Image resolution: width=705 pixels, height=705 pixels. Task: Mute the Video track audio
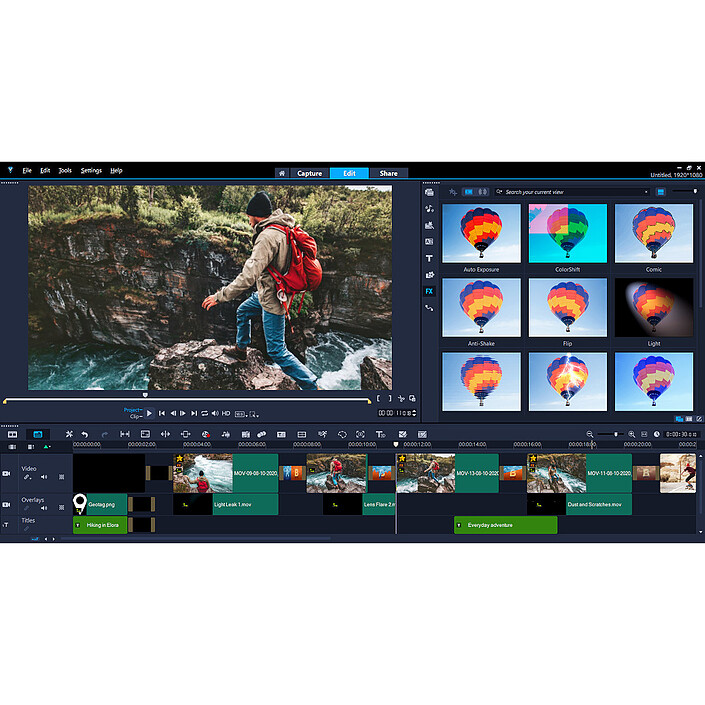click(44, 477)
